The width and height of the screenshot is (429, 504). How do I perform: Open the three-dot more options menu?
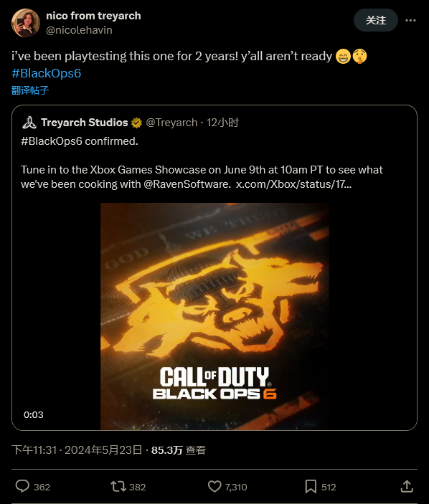coord(410,20)
